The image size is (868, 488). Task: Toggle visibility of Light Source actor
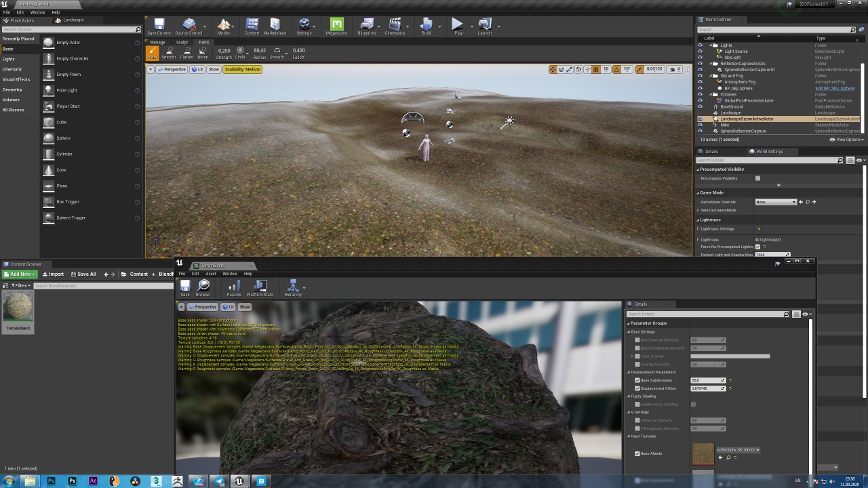(700, 52)
